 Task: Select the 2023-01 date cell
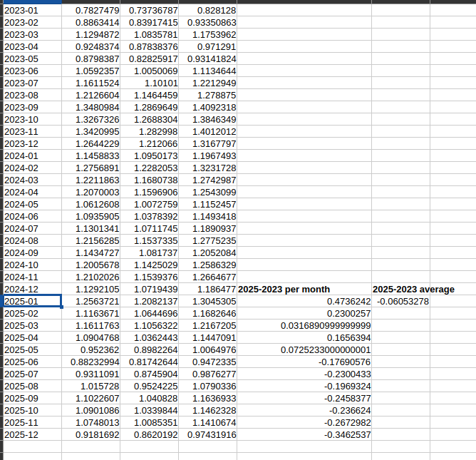point(31,11)
